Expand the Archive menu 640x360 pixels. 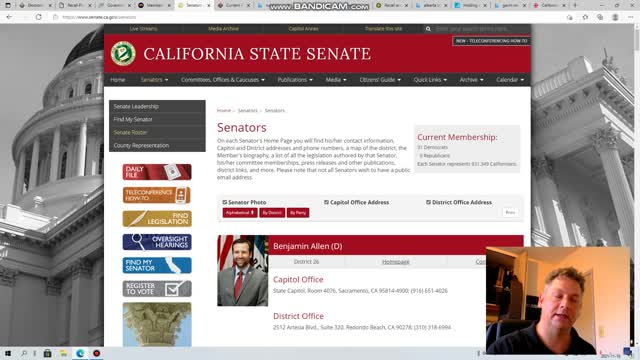pyautogui.click(x=471, y=80)
